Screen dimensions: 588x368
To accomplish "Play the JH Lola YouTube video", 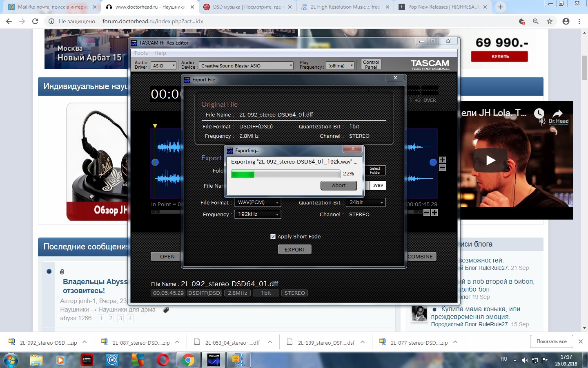I will (491, 160).
